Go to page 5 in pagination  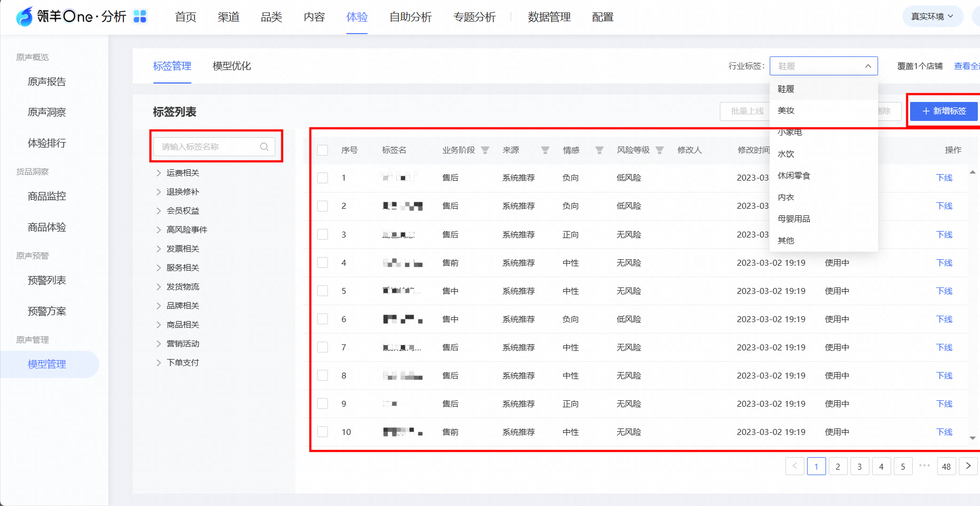click(903, 466)
